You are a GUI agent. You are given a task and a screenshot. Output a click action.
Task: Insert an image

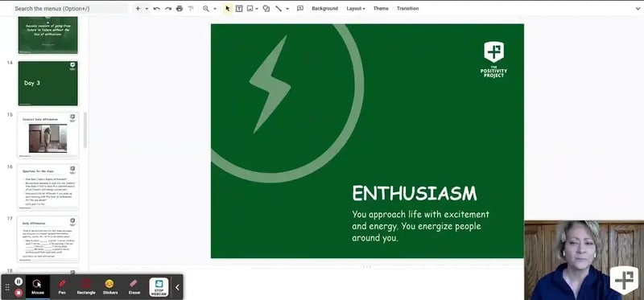point(250,9)
